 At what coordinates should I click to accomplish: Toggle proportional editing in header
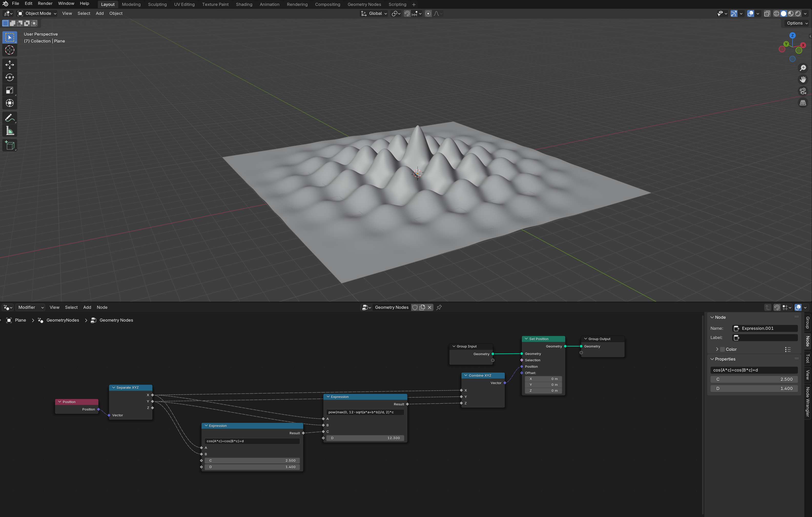[x=428, y=14]
